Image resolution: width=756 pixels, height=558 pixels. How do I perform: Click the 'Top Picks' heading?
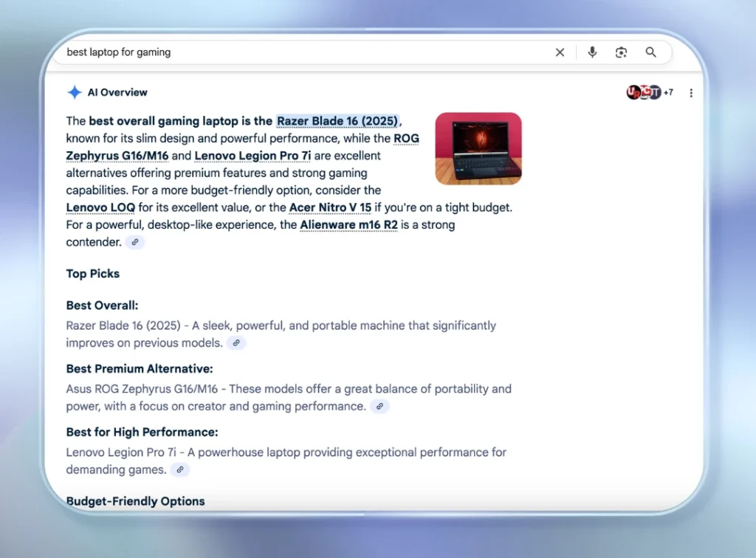(x=92, y=273)
